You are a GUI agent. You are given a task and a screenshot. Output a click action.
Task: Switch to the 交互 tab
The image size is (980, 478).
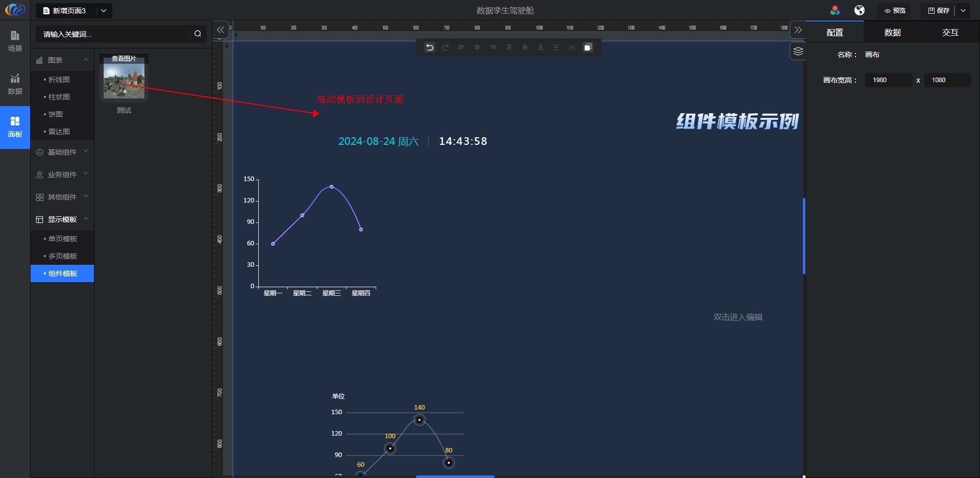tap(950, 33)
